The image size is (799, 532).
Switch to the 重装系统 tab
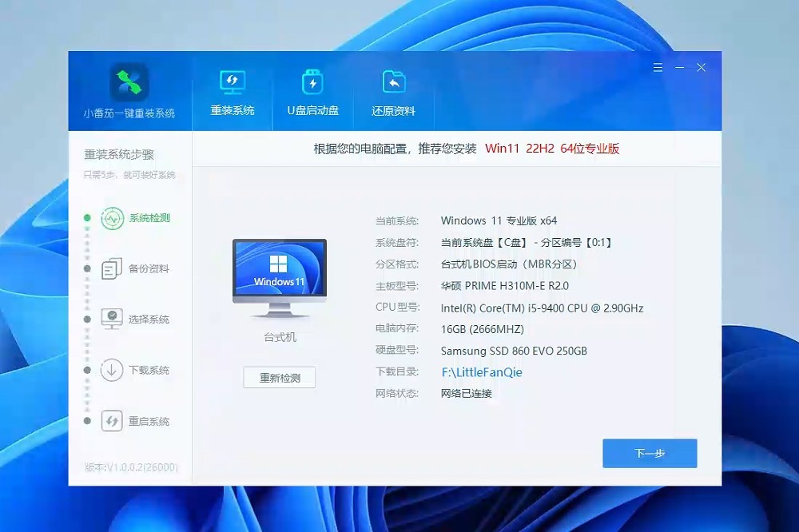[233, 92]
